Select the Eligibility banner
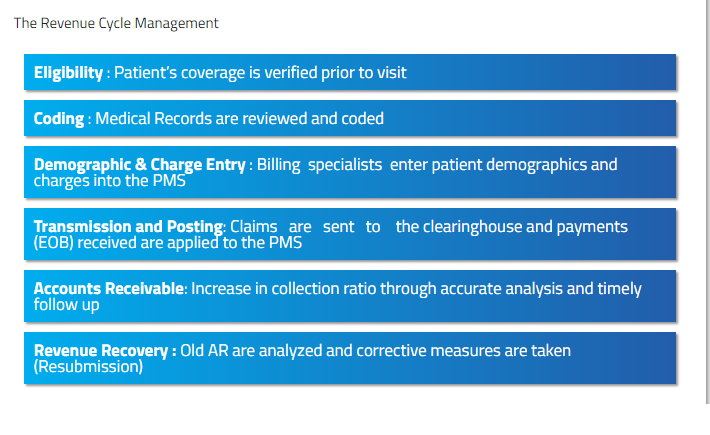This screenshot has width=710, height=435. pyautogui.click(x=350, y=72)
